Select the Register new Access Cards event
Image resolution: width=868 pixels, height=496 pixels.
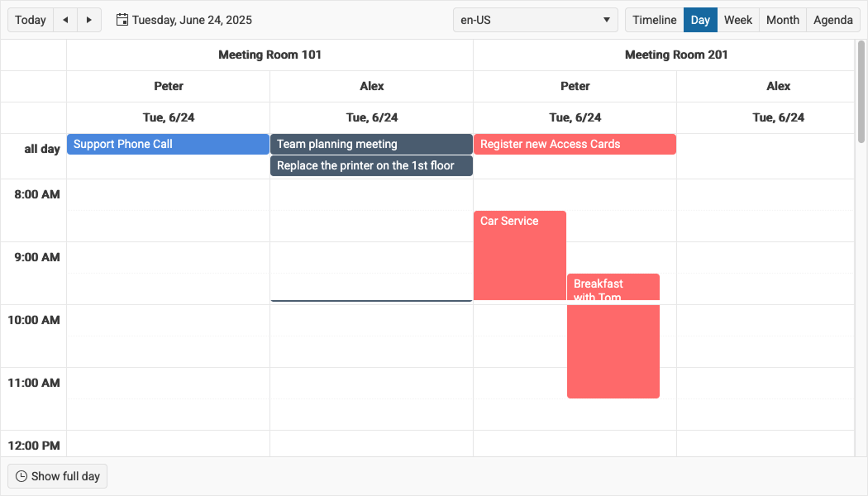coord(575,144)
